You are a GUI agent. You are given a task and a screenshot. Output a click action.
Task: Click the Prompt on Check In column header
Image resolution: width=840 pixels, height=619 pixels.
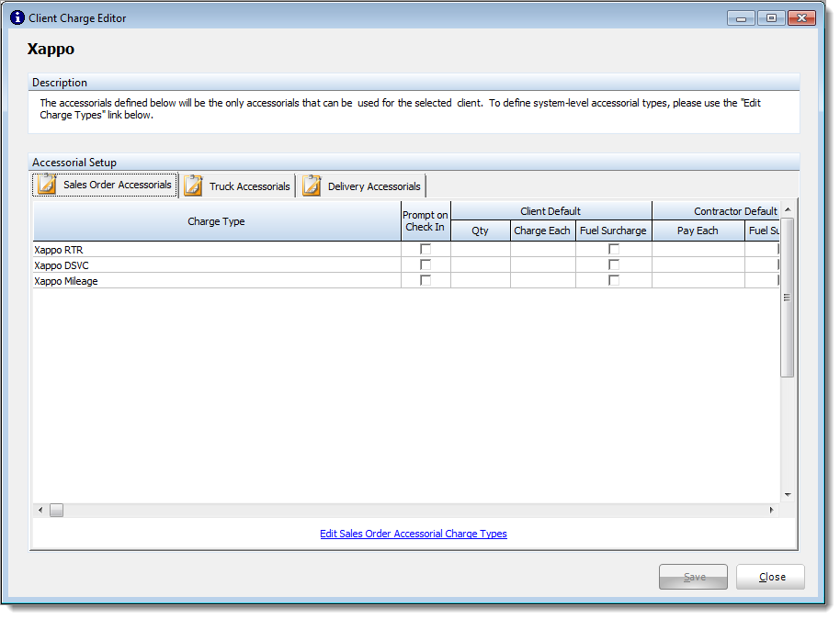[x=426, y=221]
